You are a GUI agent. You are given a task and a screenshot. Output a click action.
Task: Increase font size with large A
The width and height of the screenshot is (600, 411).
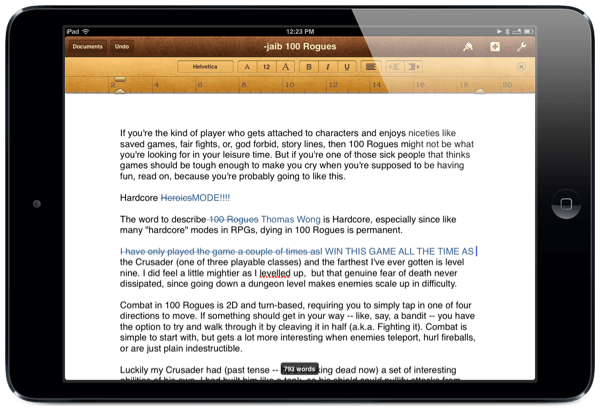click(x=285, y=67)
